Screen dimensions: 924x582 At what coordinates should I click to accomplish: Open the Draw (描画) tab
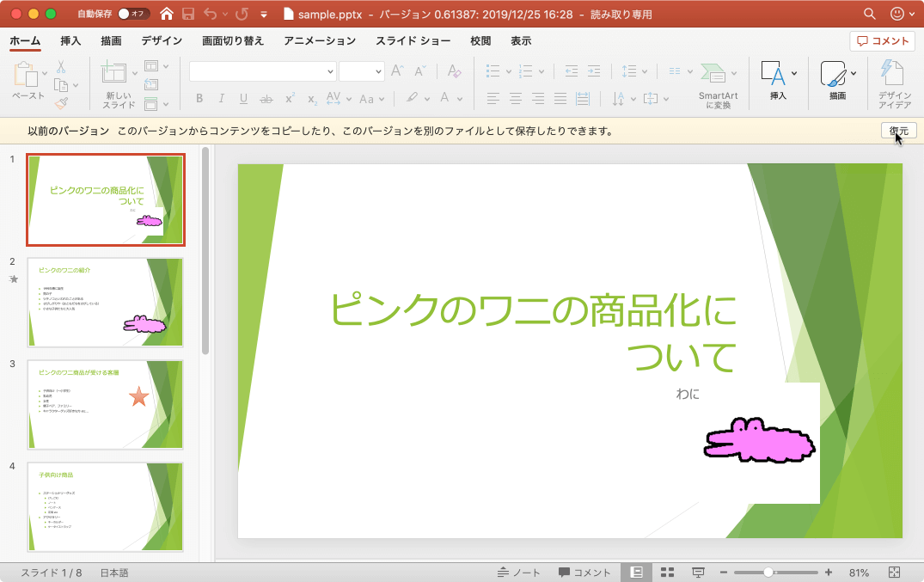(111, 40)
